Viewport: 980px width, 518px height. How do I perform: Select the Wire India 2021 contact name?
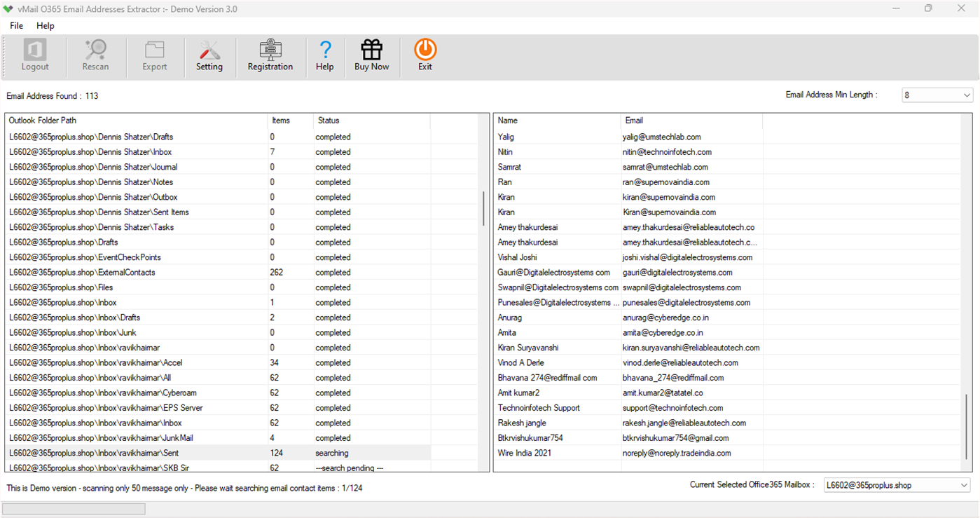point(525,454)
